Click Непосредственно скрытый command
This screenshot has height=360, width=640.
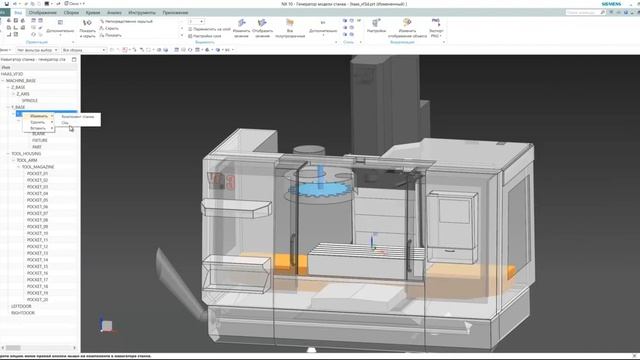tap(126, 21)
